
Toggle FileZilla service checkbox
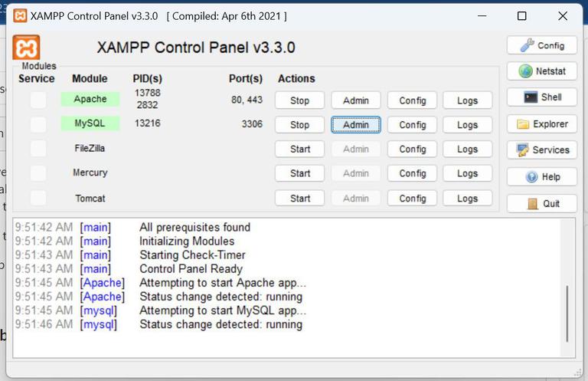tap(38, 149)
